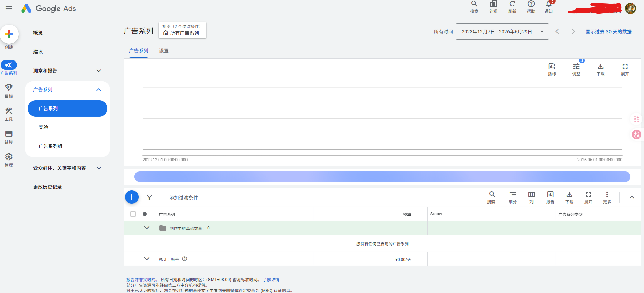Image resolution: width=644 pixels, height=293 pixels.
Task: Tick the select-all checkbox in table header
Action: click(133, 214)
